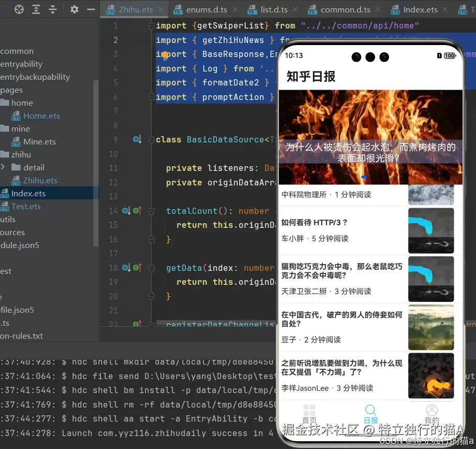Tap the fire swiper banner image
The width and height of the screenshot is (476, 449).
tap(370, 137)
